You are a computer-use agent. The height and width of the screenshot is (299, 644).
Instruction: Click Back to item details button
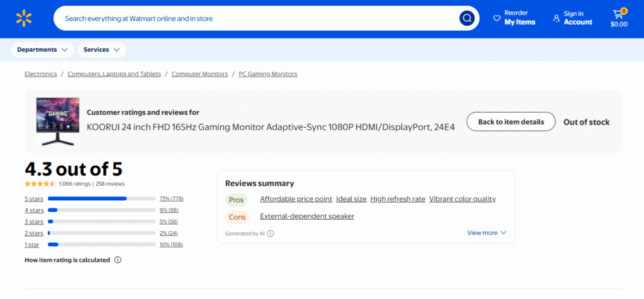pos(511,121)
